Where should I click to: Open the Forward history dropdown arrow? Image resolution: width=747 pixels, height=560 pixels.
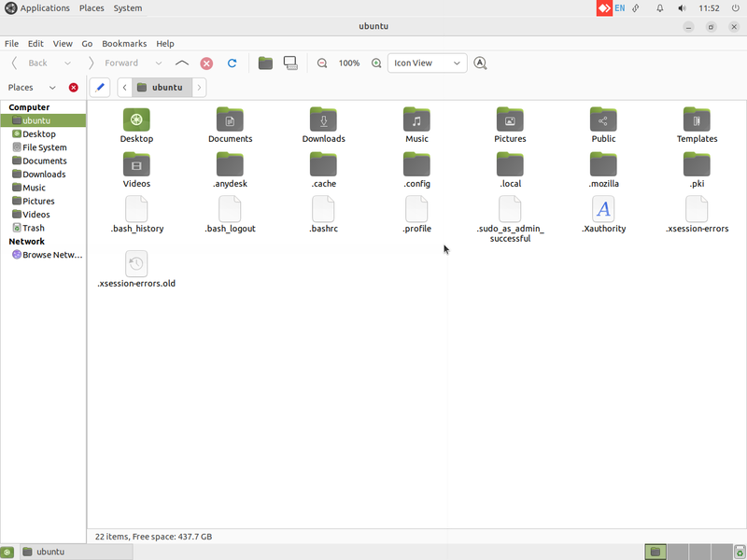coord(159,63)
